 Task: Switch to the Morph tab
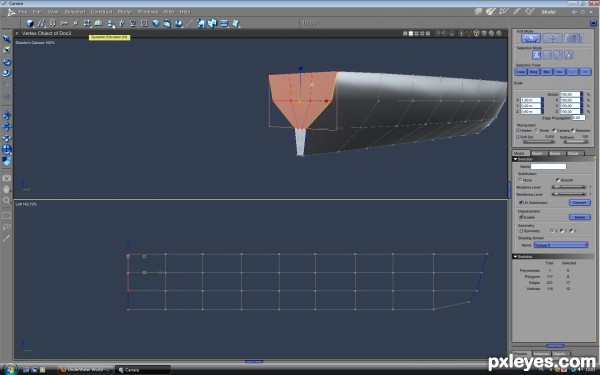tap(538, 153)
